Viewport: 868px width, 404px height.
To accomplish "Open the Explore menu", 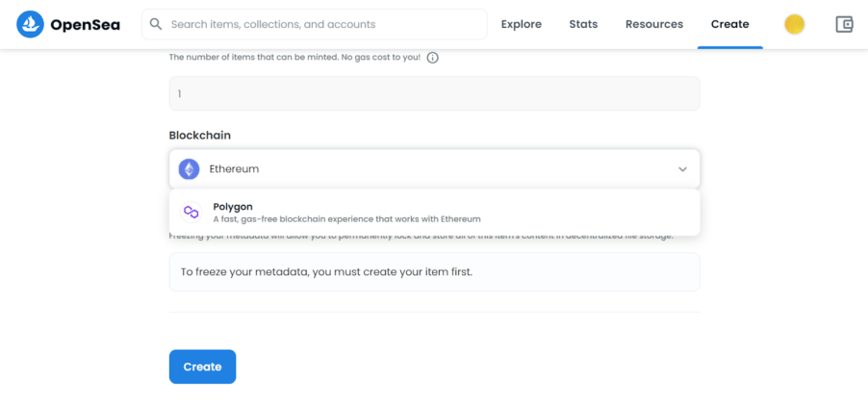I will [x=521, y=24].
